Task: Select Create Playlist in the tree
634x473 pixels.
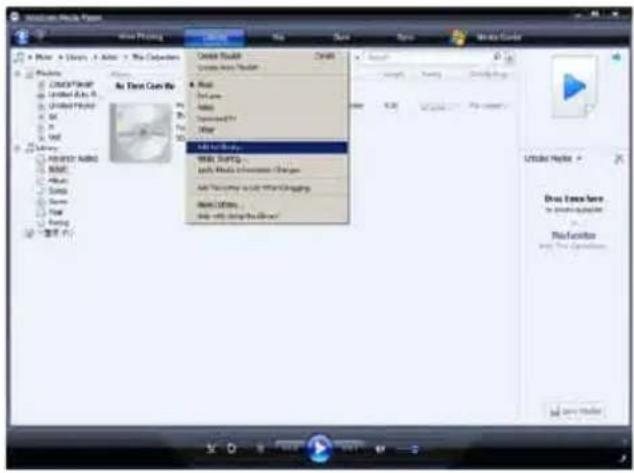Action: point(71,84)
